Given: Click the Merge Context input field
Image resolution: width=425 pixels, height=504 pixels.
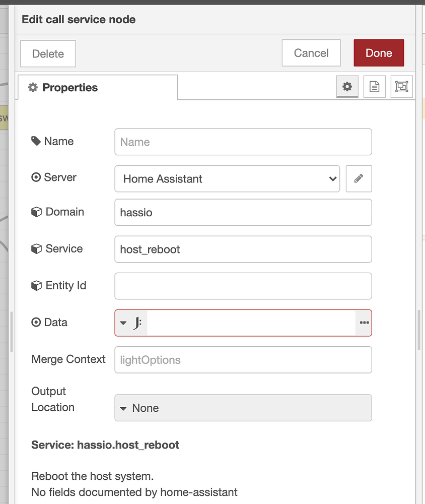Looking at the screenshot, I should 243,359.
